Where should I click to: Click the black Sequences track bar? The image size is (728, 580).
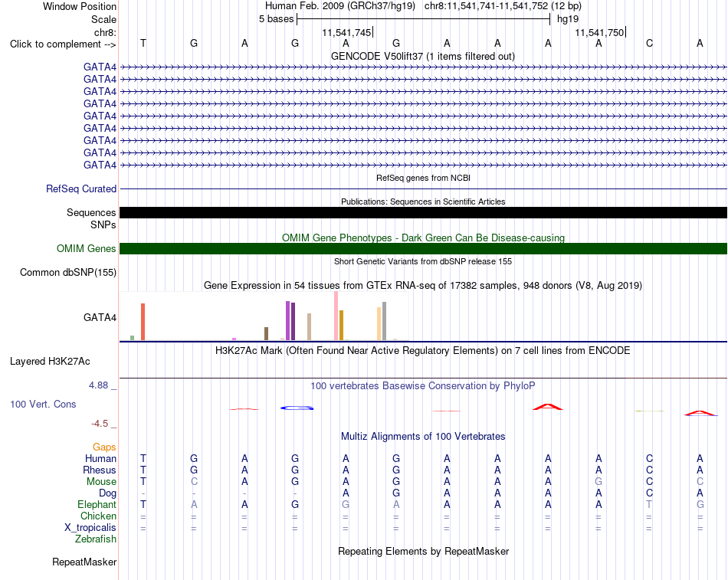423,213
